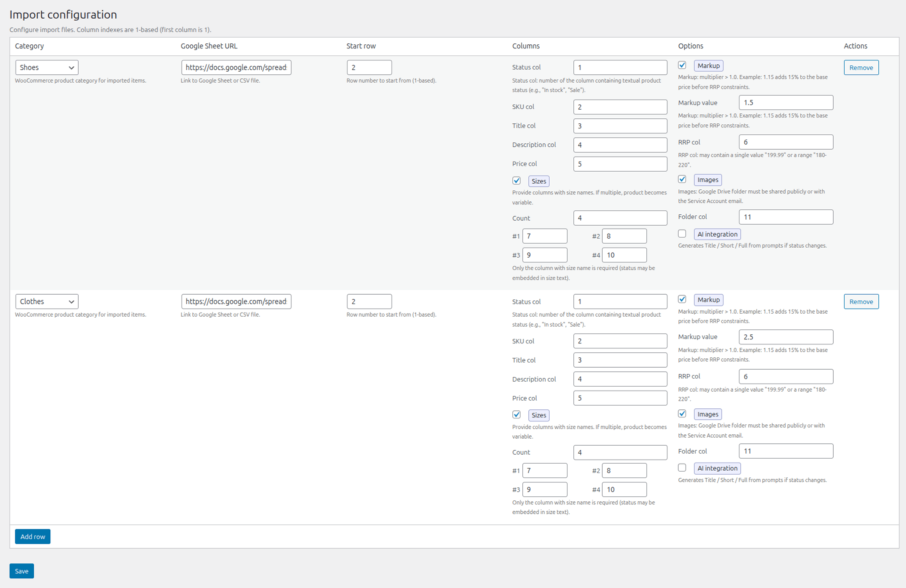Remove the Clothes import row
Image resolution: width=906 pixels, height=588 pixels.
861,302
